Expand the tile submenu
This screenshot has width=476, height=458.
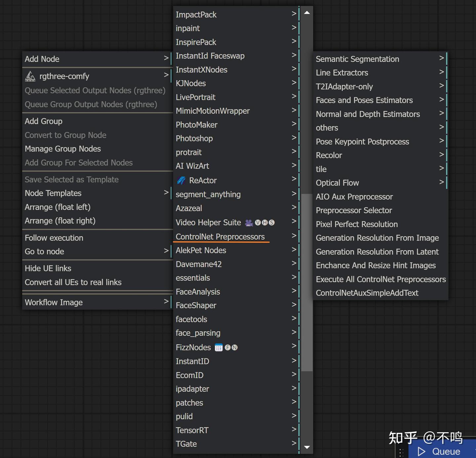(x=380, y=169)
